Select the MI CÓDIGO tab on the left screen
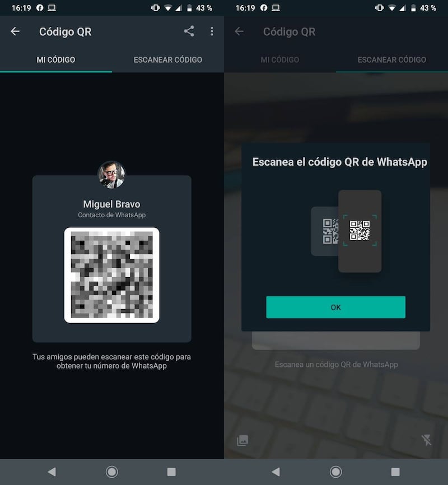The image size is (448, 485). point(56,60)
